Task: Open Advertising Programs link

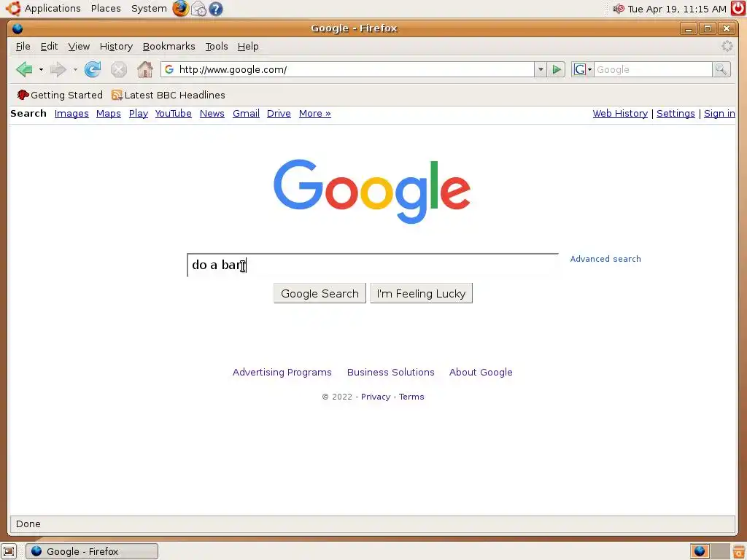Action: click(282, 373)
